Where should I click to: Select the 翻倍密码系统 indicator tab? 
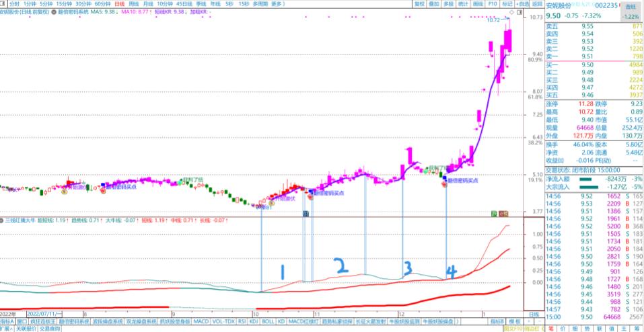[x=73, y=321]
